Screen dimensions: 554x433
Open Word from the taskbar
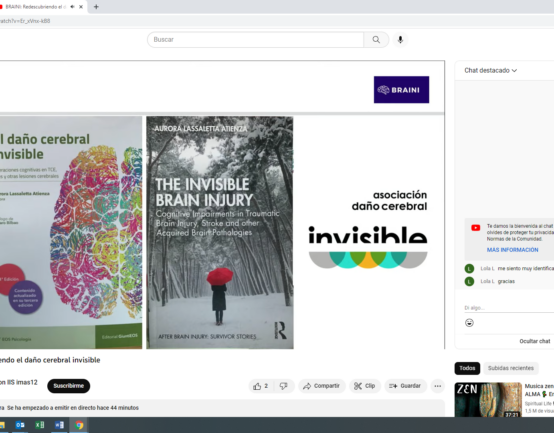[59, 425]
